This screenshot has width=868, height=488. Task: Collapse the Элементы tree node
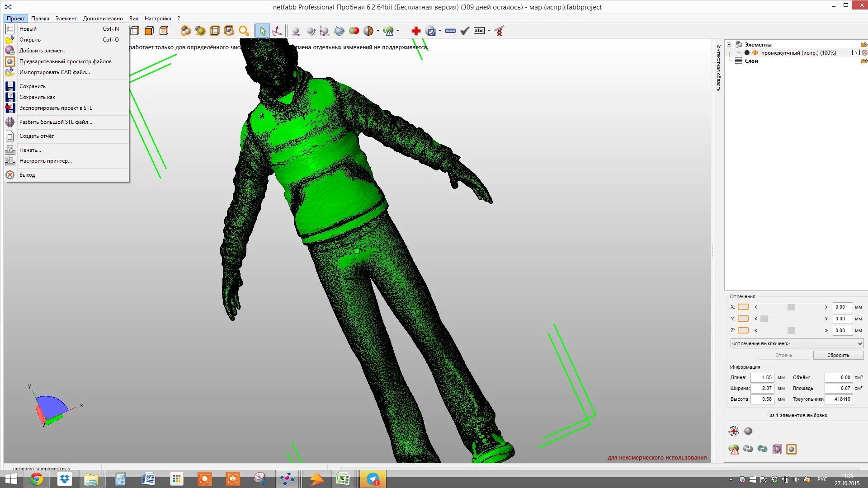click(x=729, y=44)
